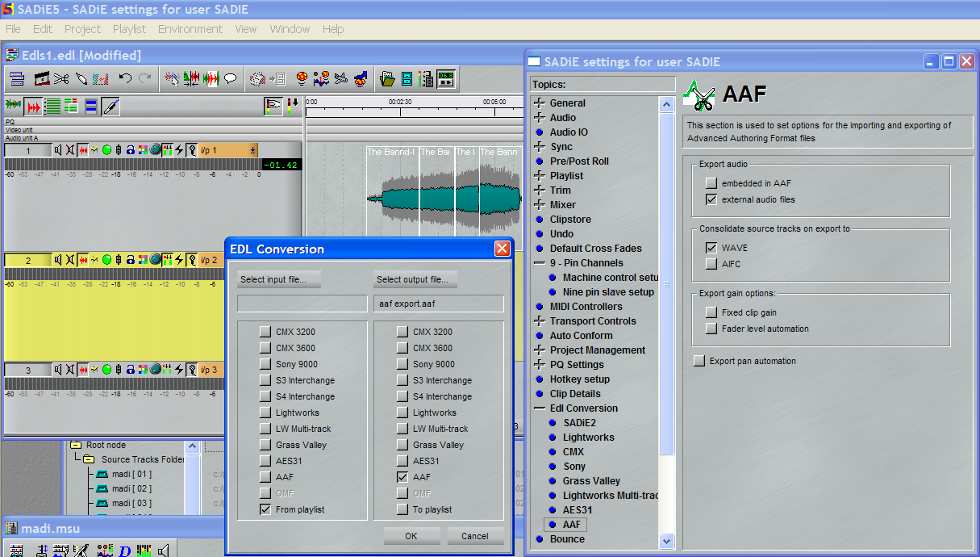Open the Edit menu
The image size is (980, 557).
pos(43,29)
